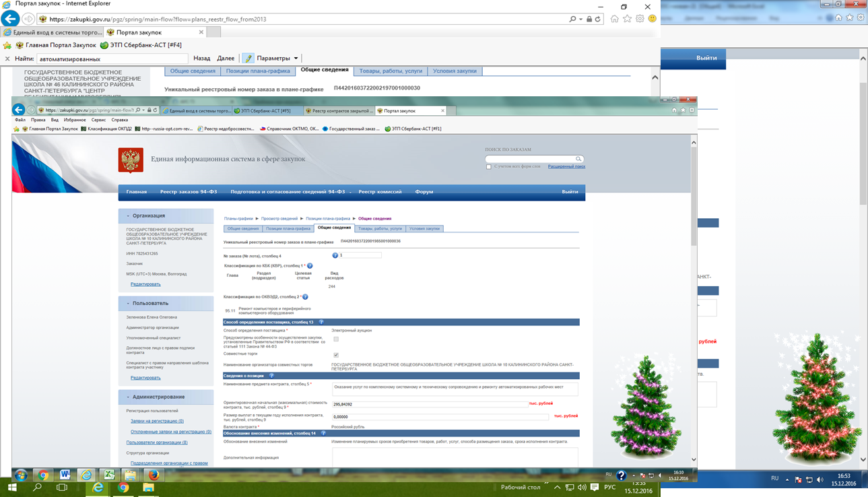Click Далее button in find bar

coord(226,59)
